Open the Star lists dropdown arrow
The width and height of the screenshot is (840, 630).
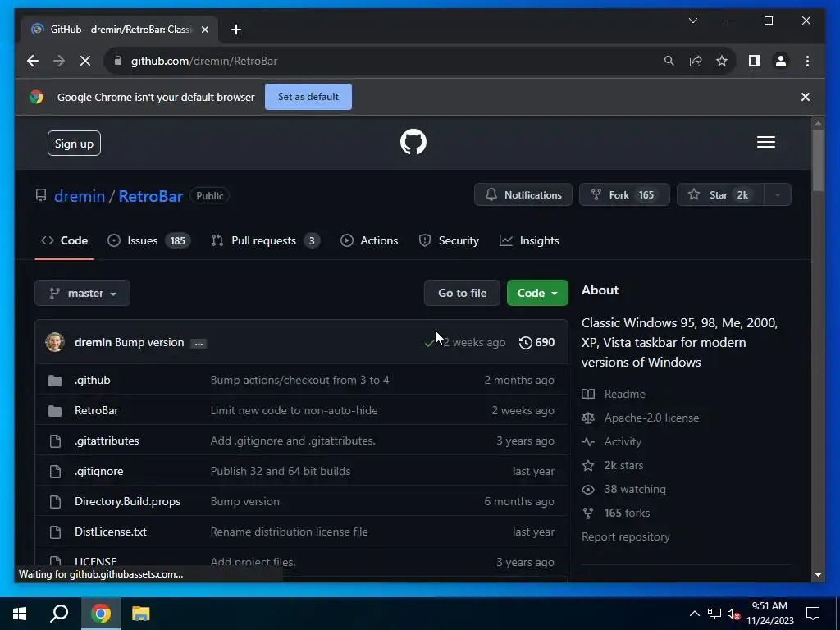[778, 195]
